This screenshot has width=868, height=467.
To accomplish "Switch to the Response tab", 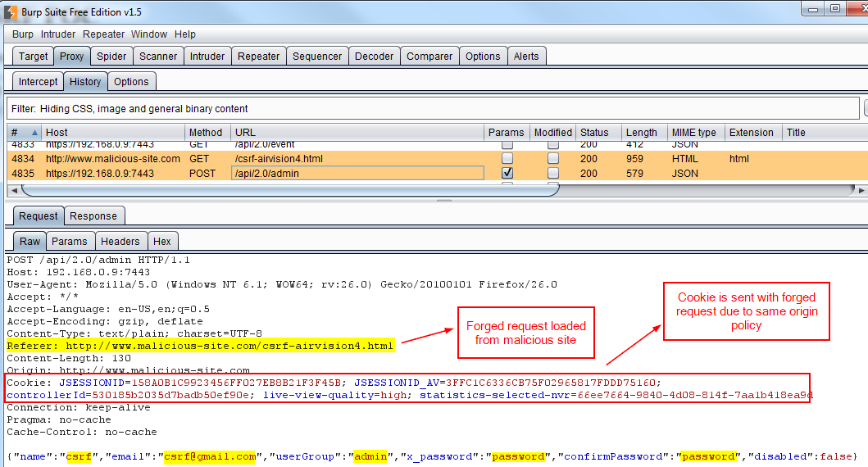I will tap(93, 215).
